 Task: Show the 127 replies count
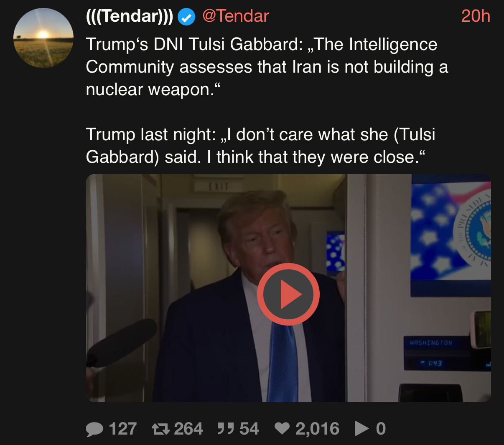[x=123, y=429]
